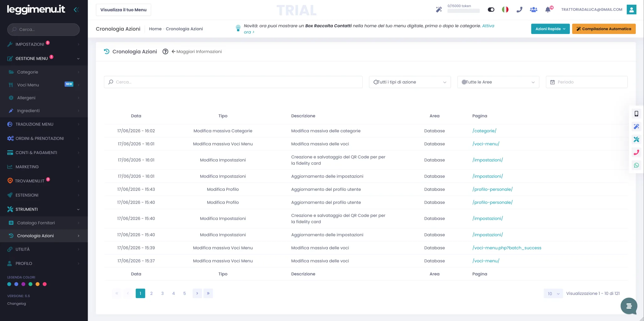Expand the ESTENSIONI section
This screenshot has height=321, width=644.
pyautogui.click(x=44, y=195)
